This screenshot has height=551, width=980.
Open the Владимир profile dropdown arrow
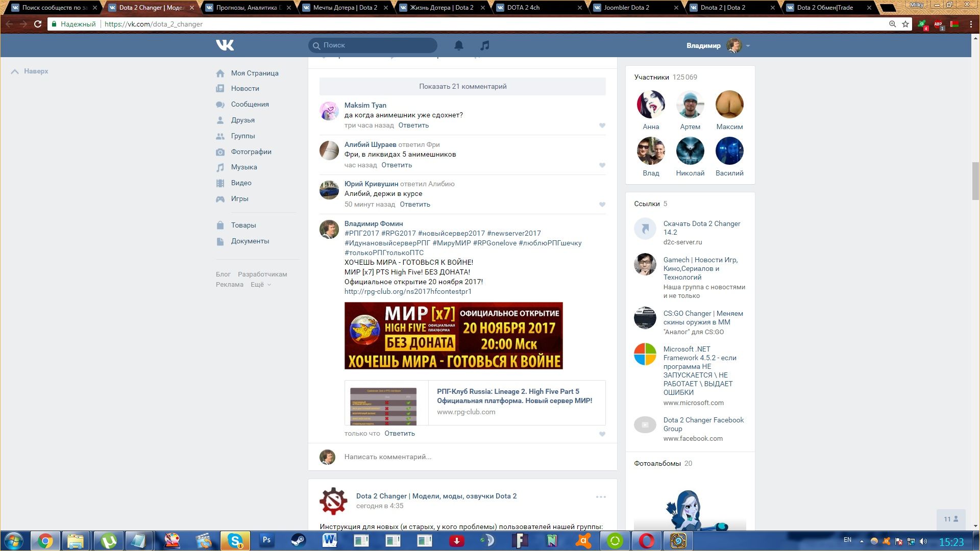click(x=748, y=46)
